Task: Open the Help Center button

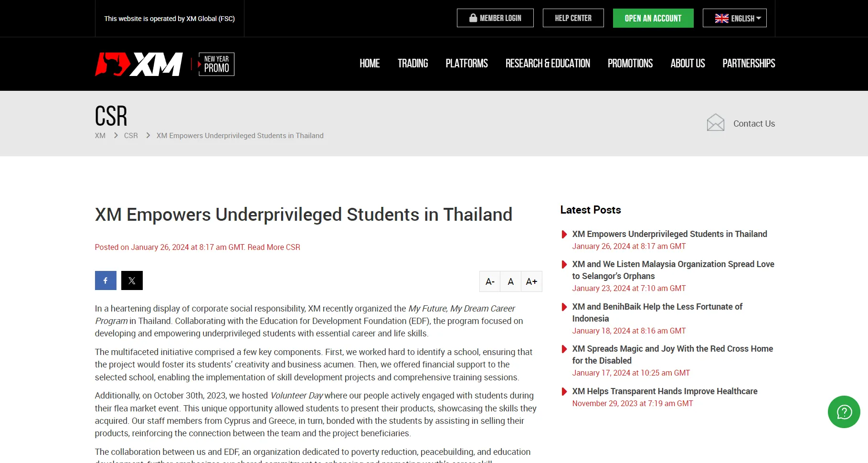Action: [x=573, y=18]
